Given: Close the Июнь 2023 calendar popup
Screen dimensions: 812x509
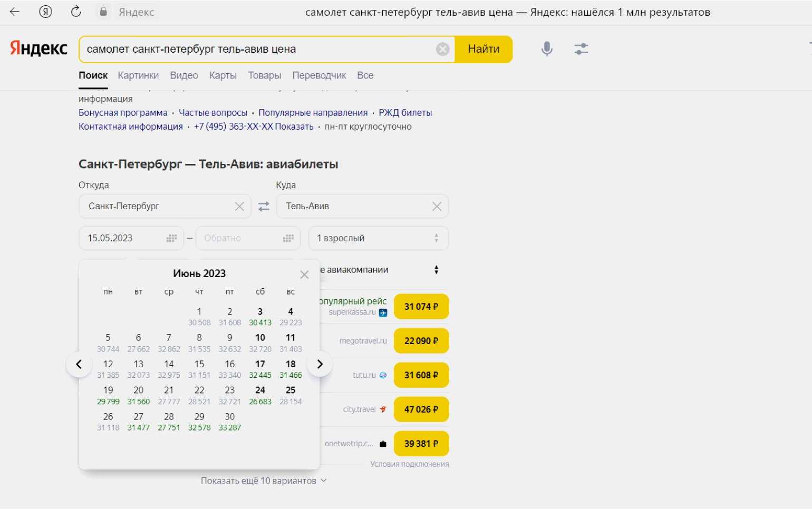Looking at the screenshot, I should (x=304, y=275).
